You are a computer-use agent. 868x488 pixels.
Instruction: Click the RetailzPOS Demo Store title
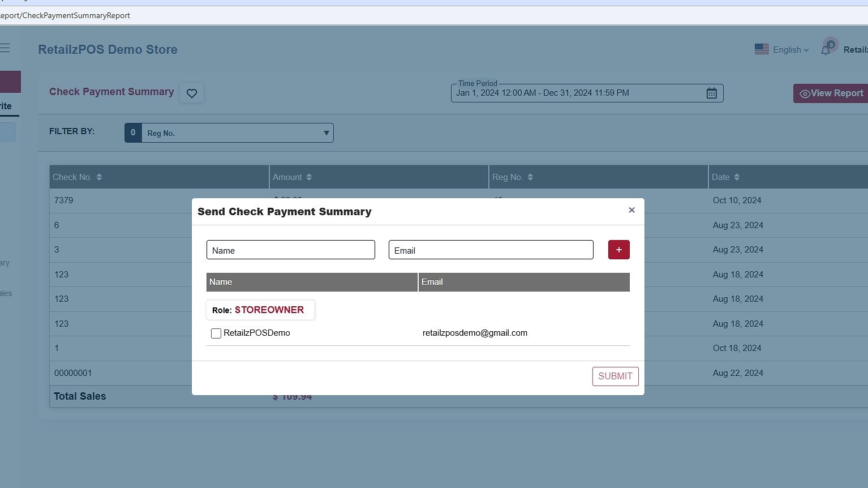coord(108,50)
